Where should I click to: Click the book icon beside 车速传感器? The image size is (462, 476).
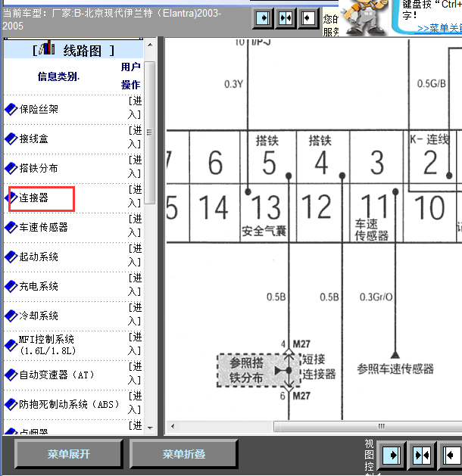pyautogui.click(x=11, y=227)
